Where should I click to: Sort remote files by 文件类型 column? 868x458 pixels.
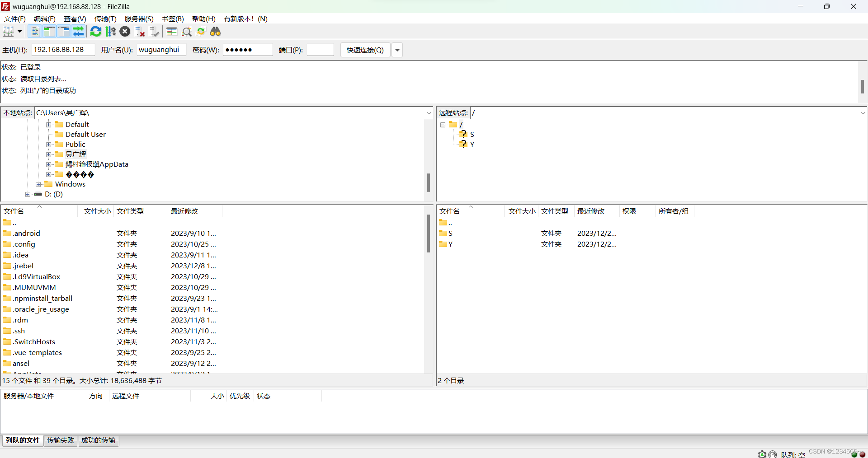point(556,211)
